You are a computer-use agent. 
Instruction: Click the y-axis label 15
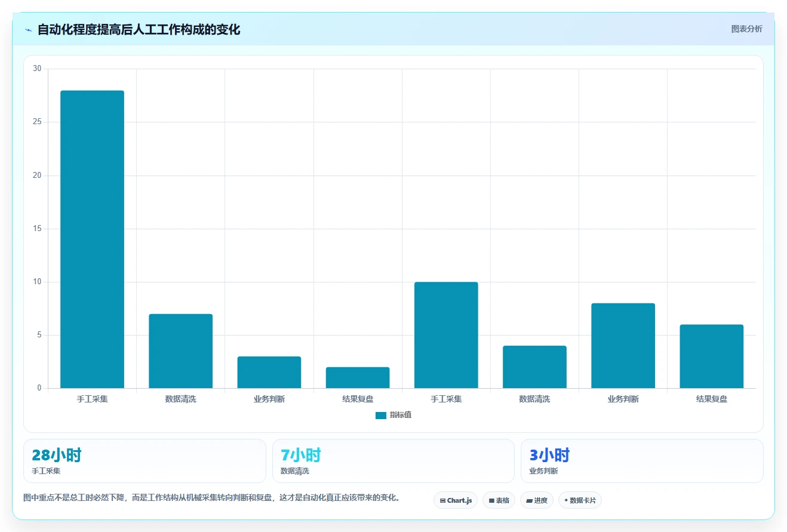(37, 229)
